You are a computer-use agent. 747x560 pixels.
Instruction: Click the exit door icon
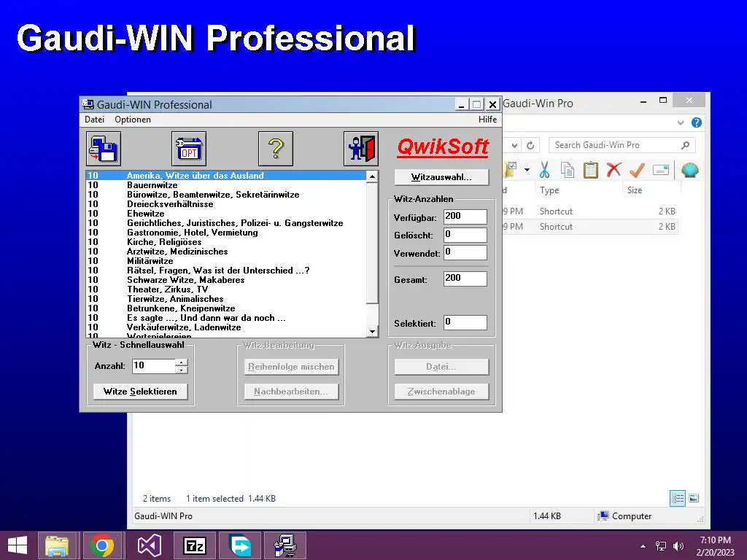tap(360, 149)
